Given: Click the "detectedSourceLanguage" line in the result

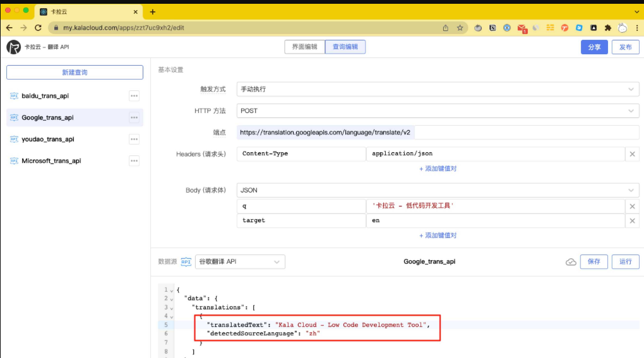Looking at the screenshot, I should click(263, 333).
